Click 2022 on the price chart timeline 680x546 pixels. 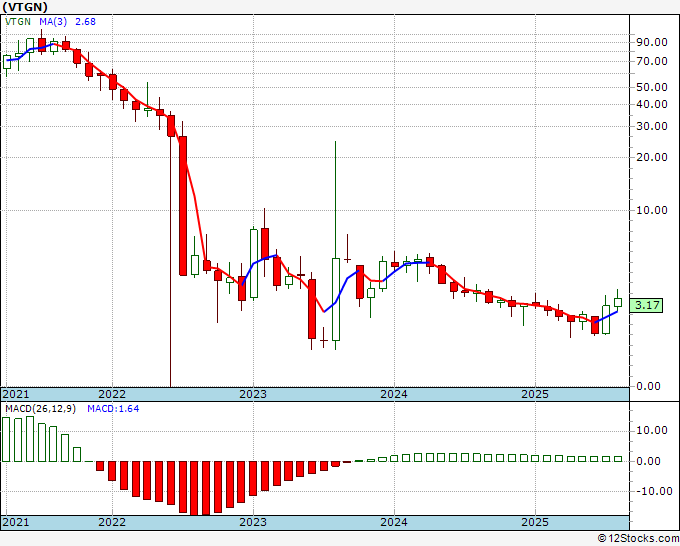pos(112,394)
